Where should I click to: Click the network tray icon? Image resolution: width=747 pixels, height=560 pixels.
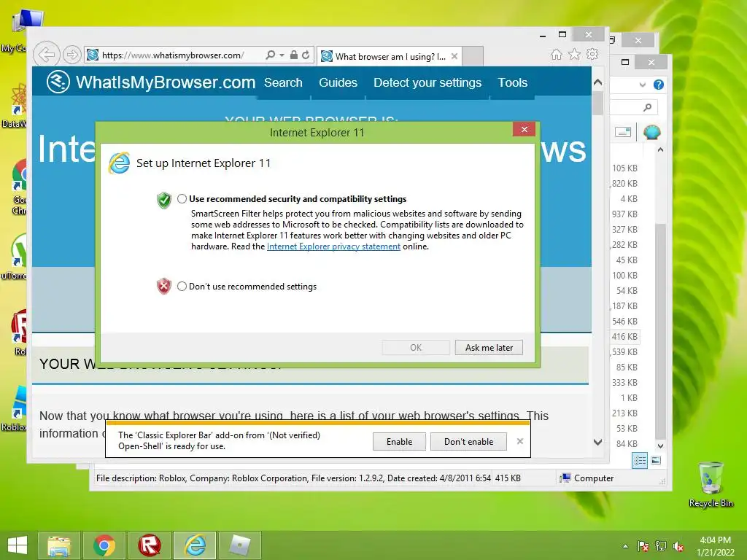tap(661, 546)
